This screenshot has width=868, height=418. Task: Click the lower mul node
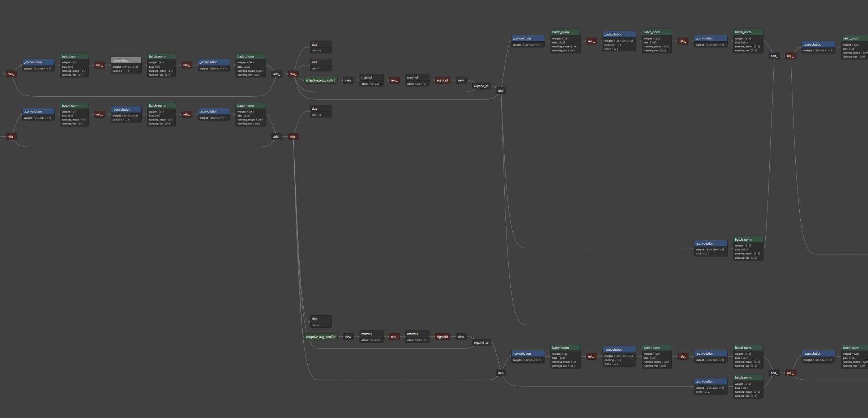click(500, 373)
